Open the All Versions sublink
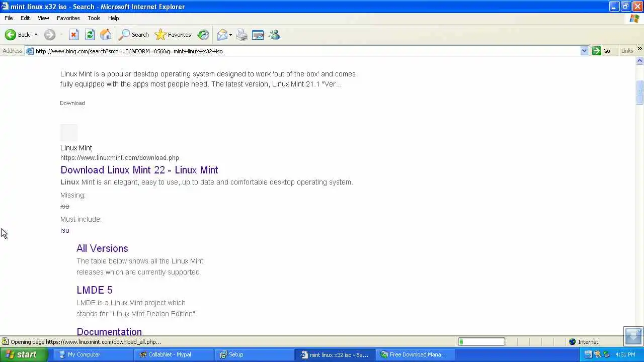644x362 pixels. coord(102,248)
